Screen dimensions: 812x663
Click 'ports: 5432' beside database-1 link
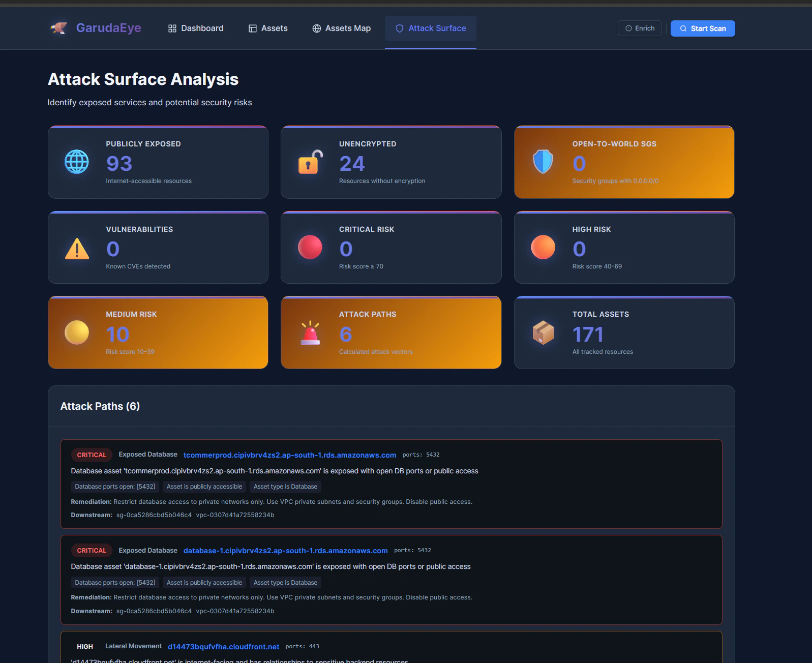[x=412, y=551]
